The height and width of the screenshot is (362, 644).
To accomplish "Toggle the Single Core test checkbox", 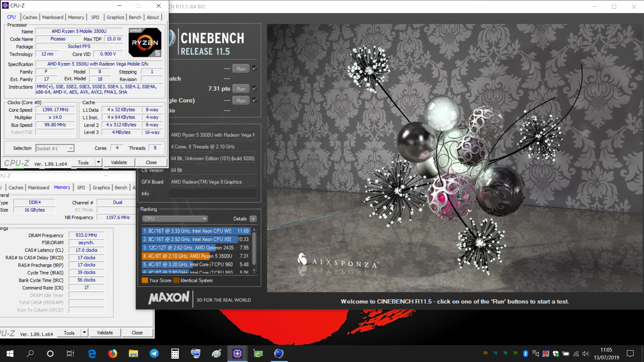I will (x=255, y=100).
